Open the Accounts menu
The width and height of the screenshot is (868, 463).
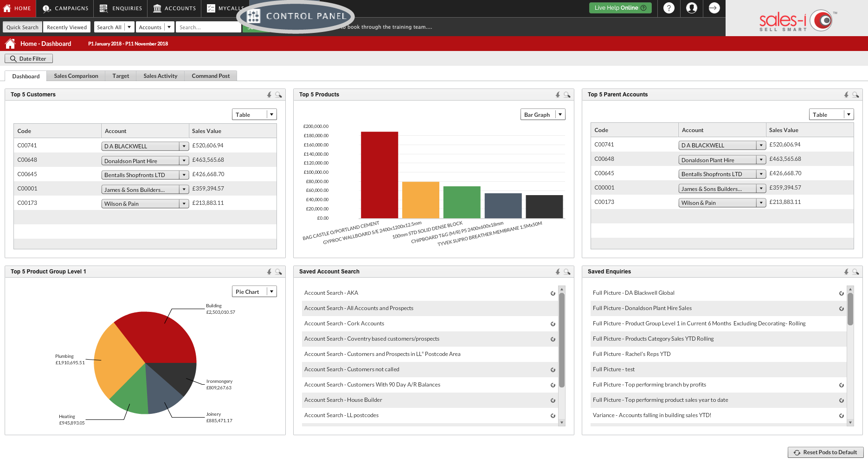(x=174, y=8)
